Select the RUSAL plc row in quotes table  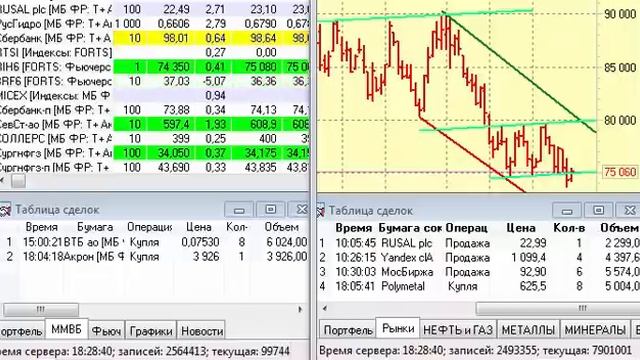[x=155, y=9]
